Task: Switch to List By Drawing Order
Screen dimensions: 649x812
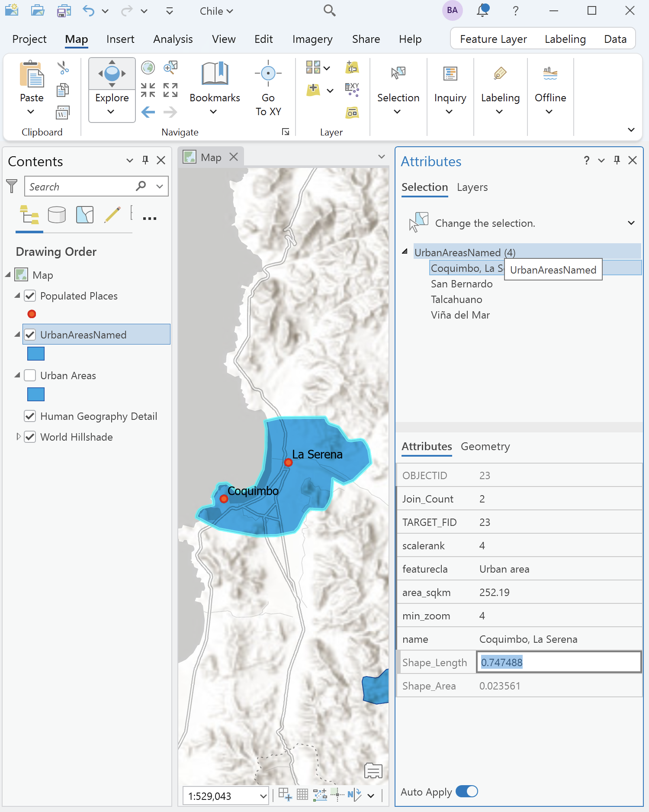Action: tap(29, 215)
